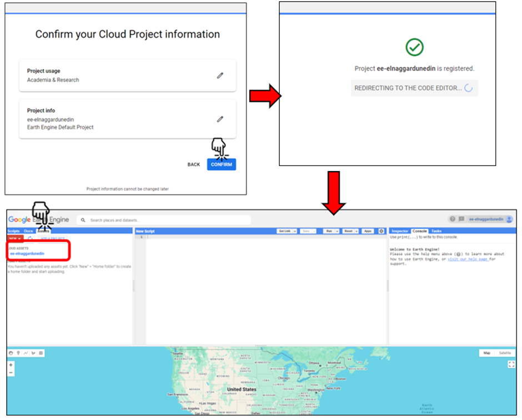Screen dimensions: 522x420
Task: Switch to the Console tab
Action: (x=419, y=231)
